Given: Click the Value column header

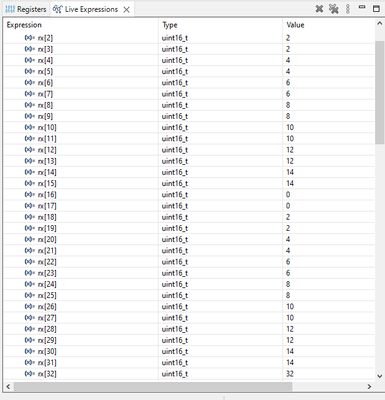Looking at the screenshot, I should [328, 25].
